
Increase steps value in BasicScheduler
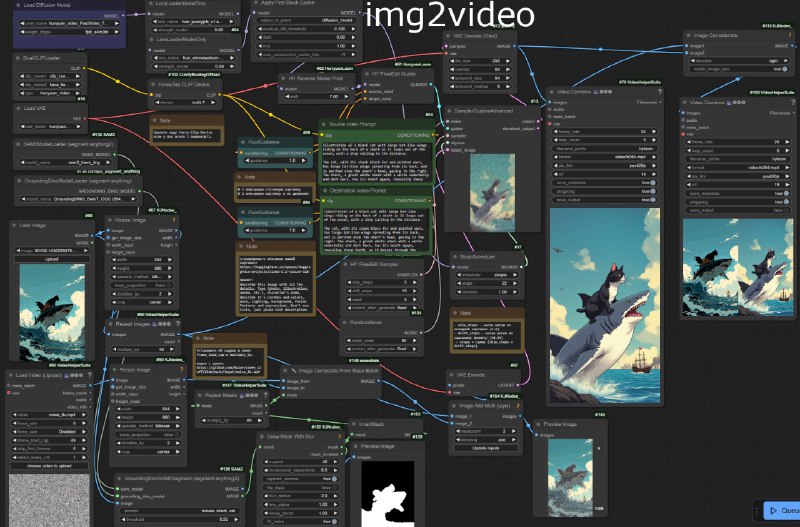pyautogui.click(x=514, y=283)
